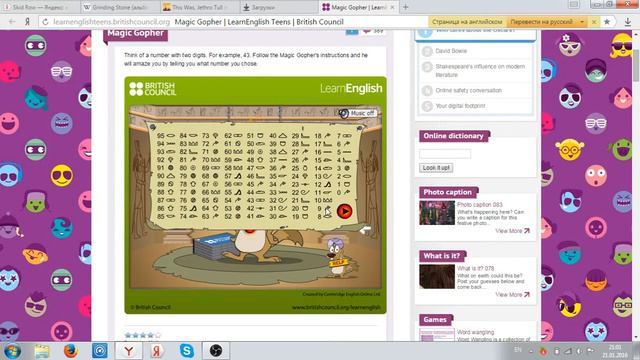Open the Photo caption thumbnail image
640x360 pixels.
coord(437,213)
